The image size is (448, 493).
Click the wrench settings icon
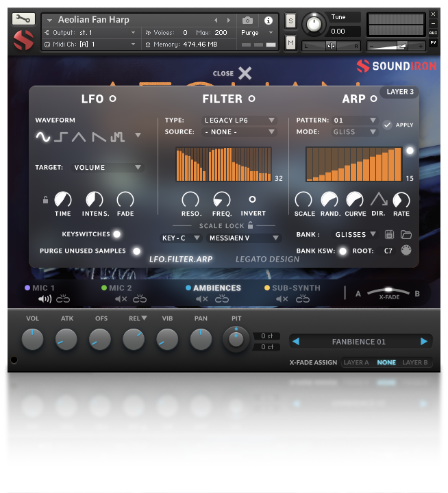tap(23, 18)
